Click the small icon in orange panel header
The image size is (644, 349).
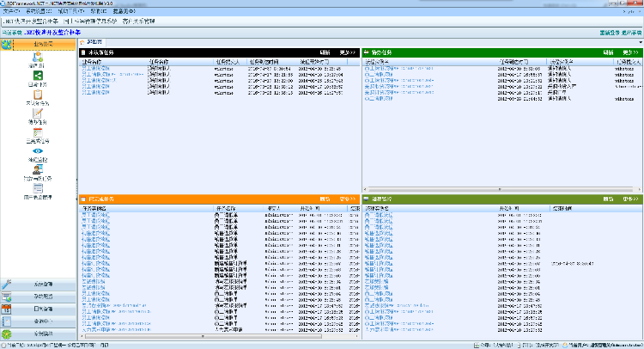click(83, 199)
